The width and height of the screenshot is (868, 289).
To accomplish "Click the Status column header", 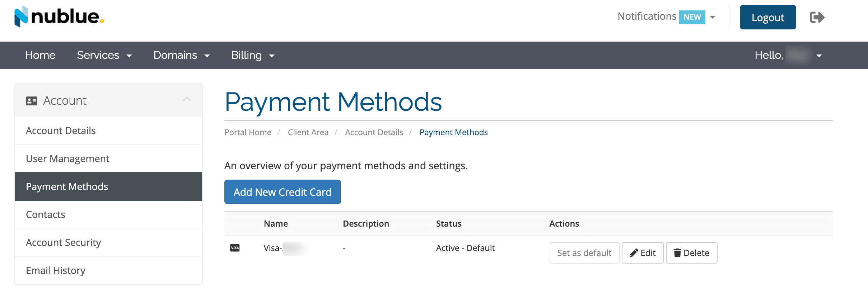I will [449, 224].
